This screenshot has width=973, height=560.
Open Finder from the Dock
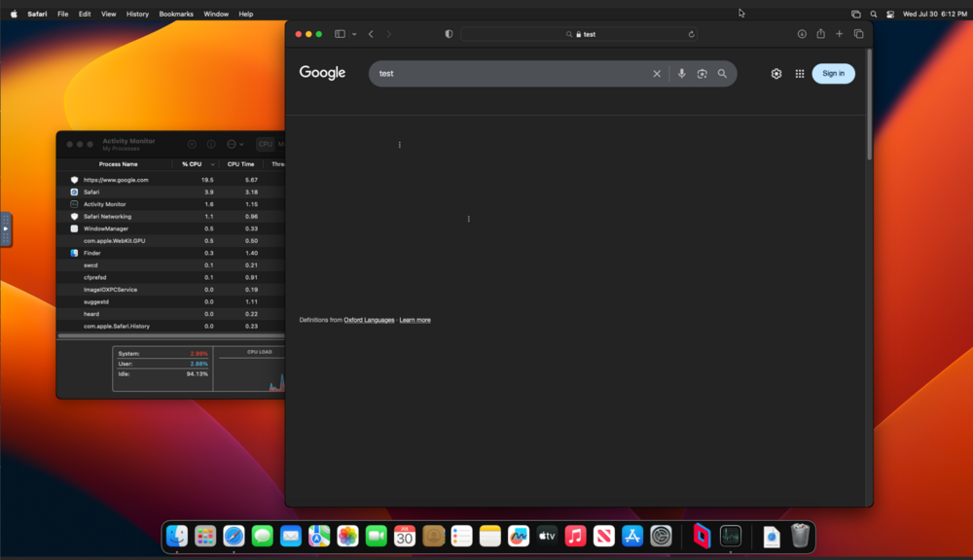(x=177, y=536)
